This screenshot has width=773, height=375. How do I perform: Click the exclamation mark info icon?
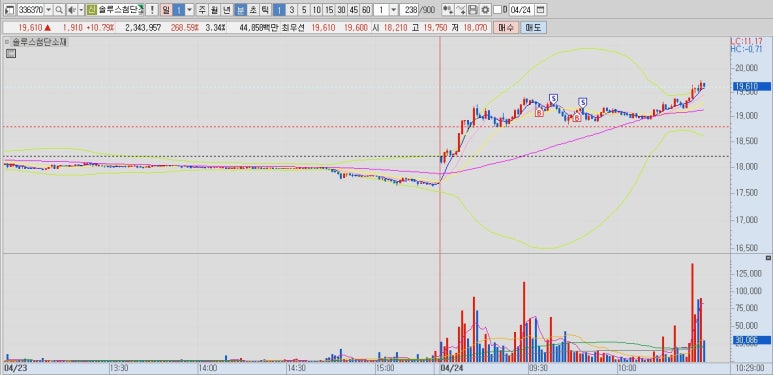[152, 10]
